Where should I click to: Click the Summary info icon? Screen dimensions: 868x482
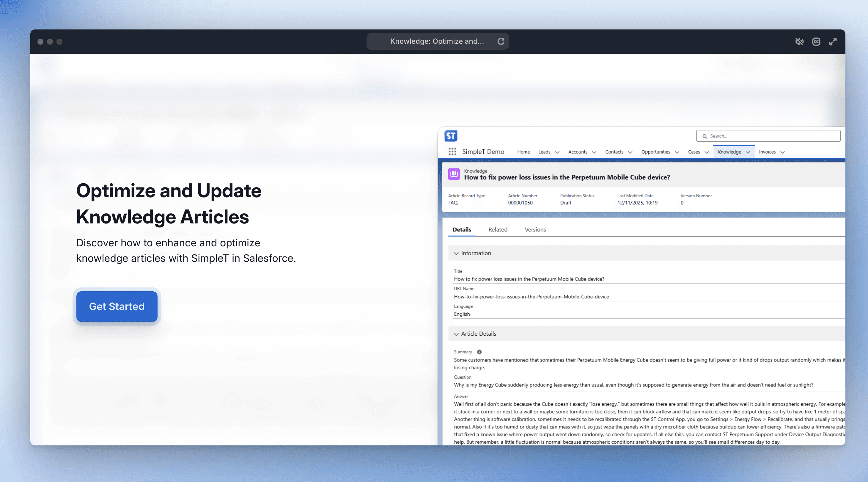[479, 352]
